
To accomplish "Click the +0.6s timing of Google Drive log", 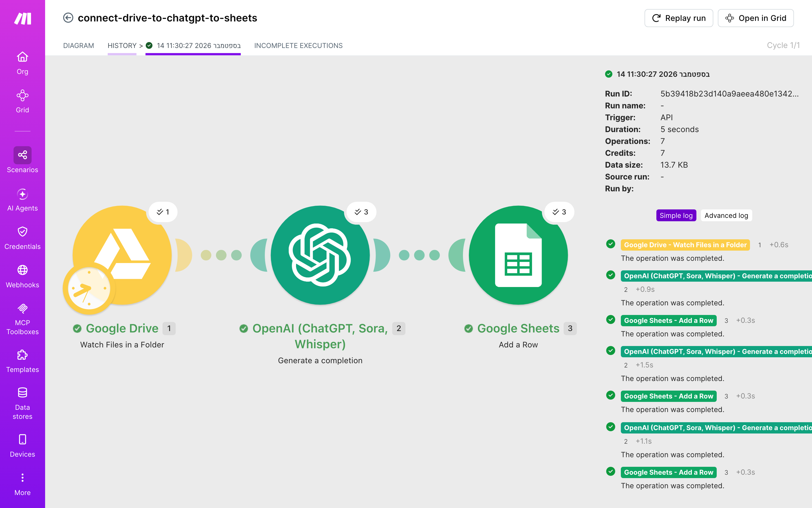I will [x=779, y=245].
